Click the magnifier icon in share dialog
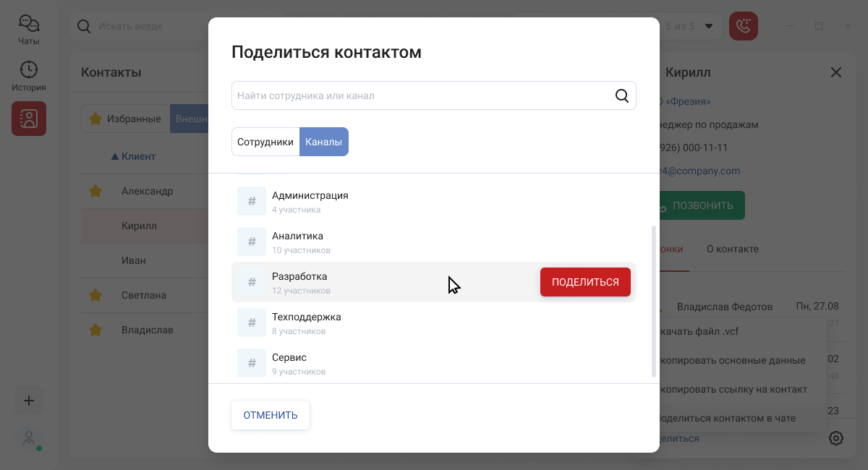 pyautogui.click(x=622, y=95)
